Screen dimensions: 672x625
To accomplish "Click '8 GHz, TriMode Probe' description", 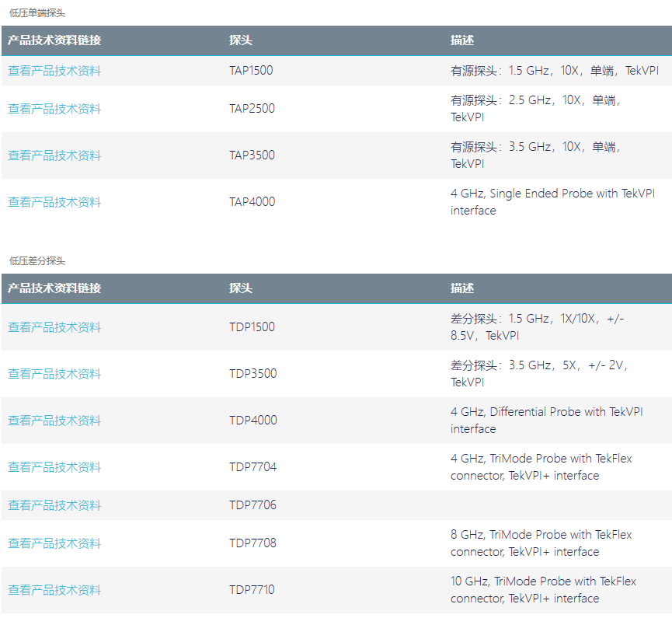I will (x=541, y=543).
